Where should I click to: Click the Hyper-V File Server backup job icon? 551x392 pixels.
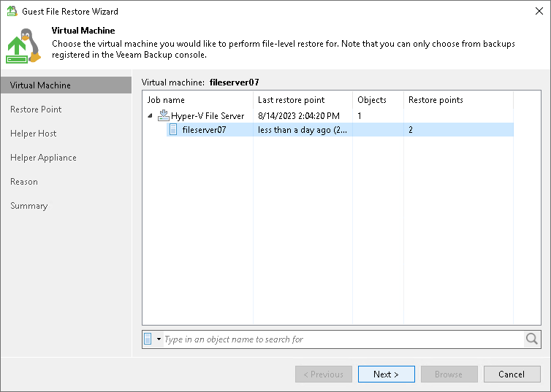(164, 115)
